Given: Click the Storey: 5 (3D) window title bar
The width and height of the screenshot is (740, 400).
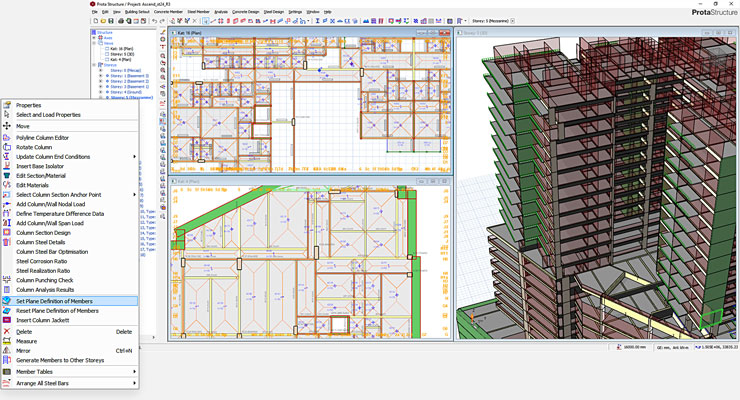Looking at the screenshot, I should 596,33.
